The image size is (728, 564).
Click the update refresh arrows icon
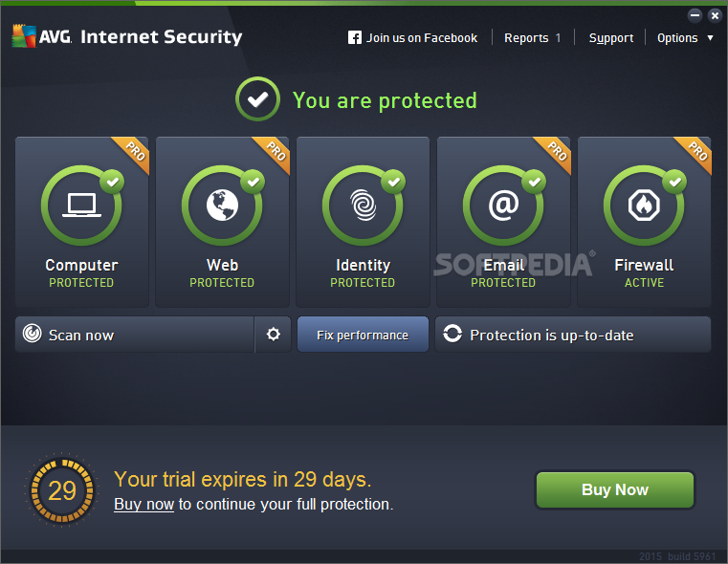452,335
